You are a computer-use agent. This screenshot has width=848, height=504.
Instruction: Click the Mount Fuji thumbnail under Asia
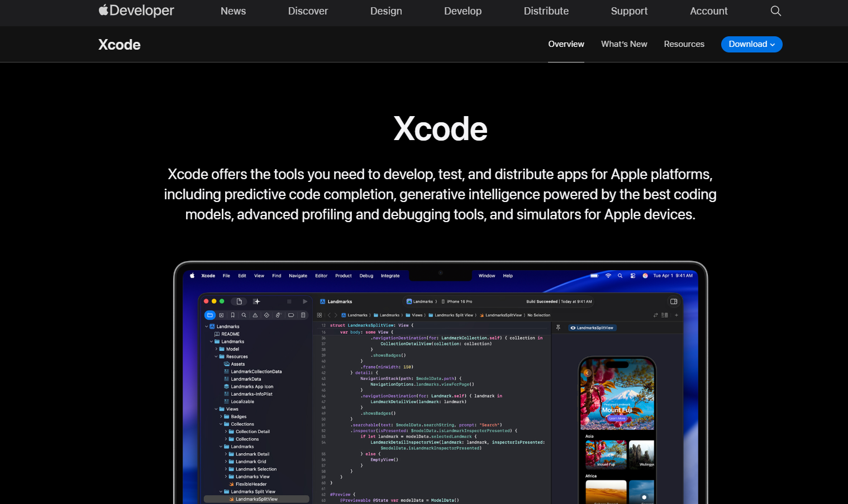606,454
